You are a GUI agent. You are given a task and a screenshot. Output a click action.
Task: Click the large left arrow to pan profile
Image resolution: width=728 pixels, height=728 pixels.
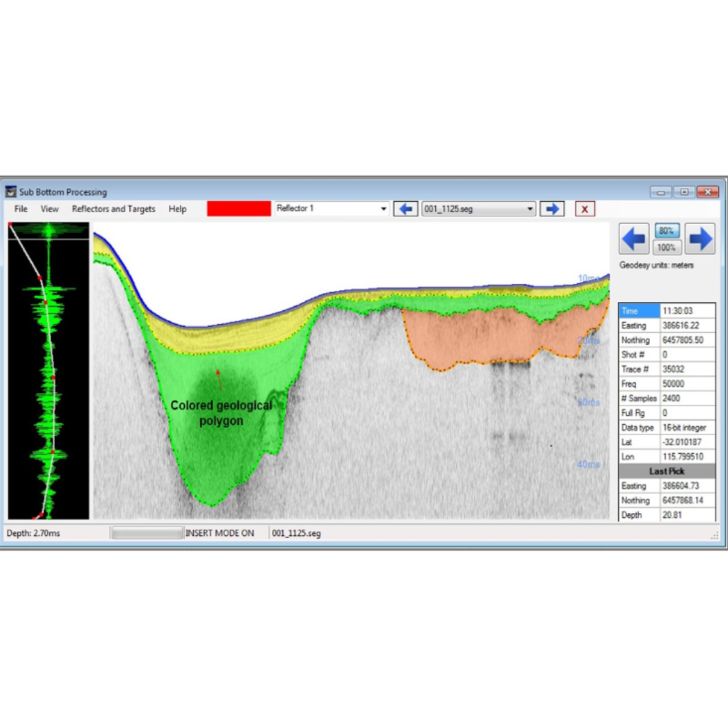632,238
